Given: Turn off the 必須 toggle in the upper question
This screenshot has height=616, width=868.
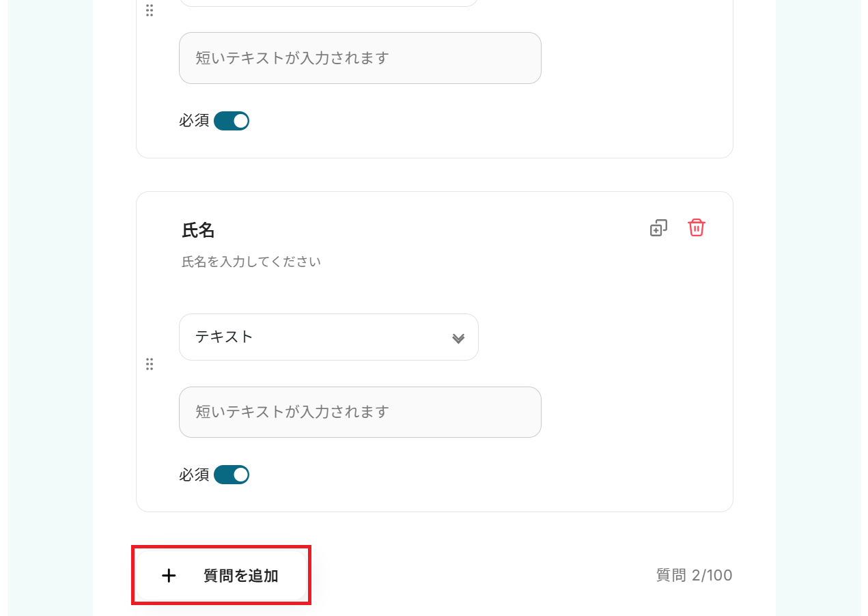Looking at the screenshot, I should pos(232,121).
